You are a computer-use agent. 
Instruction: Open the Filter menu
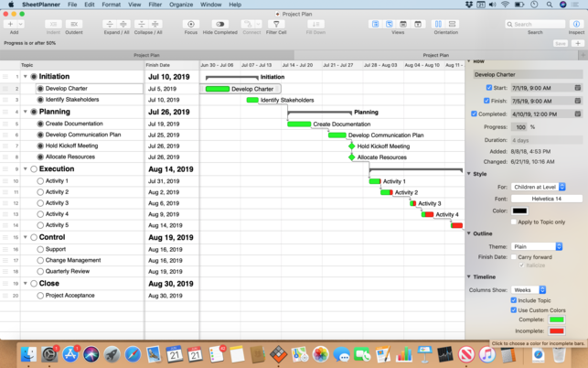pos(155,5)
